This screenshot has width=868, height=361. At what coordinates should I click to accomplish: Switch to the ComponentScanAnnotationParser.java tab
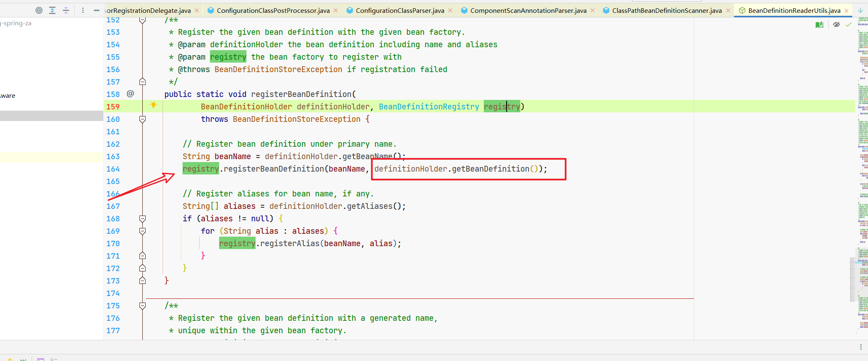click(528, 10)
